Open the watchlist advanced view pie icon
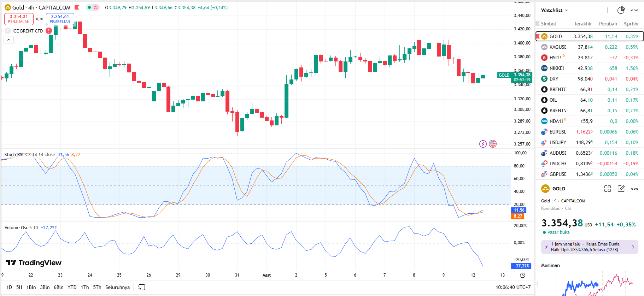The height and width of the screenshot is (296, 644). coord(621,10)
